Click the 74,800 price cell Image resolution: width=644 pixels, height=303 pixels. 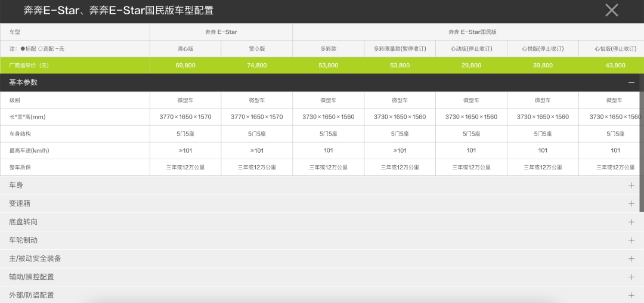coord(256,65)
